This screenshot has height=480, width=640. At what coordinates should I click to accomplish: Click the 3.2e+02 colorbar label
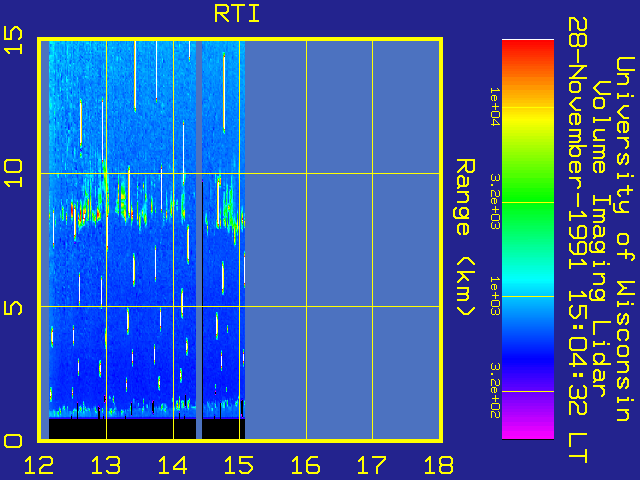495,391
